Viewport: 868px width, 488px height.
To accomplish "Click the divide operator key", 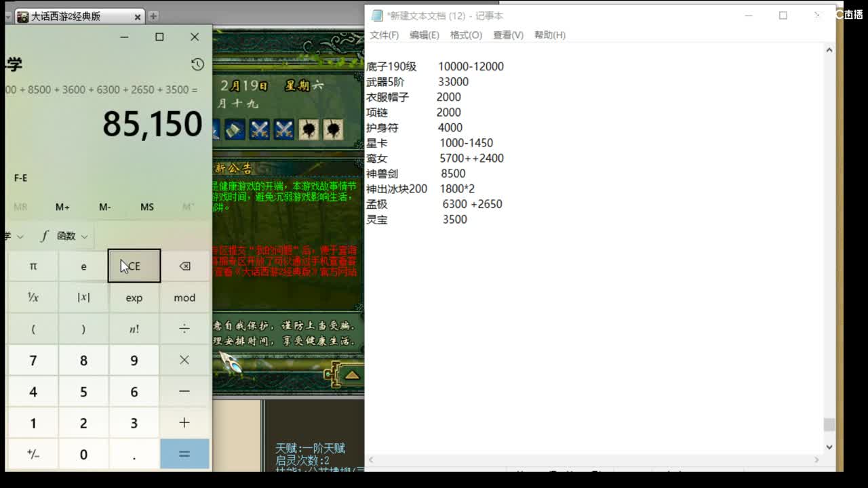I will [x=184, y=329].
